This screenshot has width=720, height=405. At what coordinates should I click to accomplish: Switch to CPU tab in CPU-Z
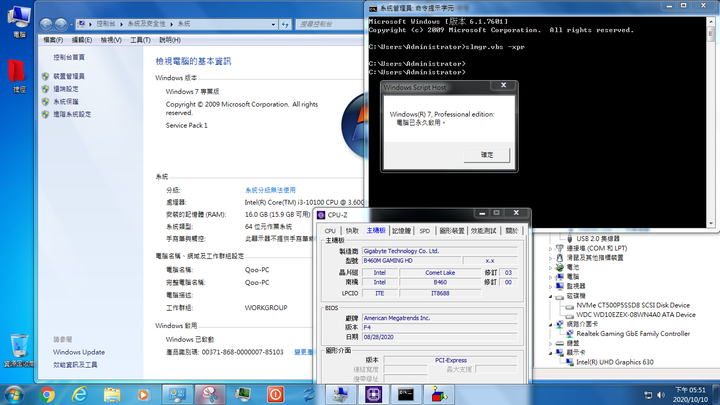click(330, 231)
